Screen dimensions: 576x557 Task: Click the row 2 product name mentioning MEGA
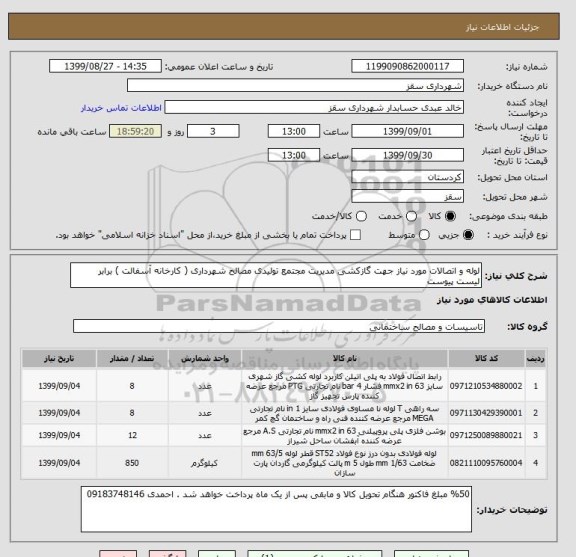(345, 413)
